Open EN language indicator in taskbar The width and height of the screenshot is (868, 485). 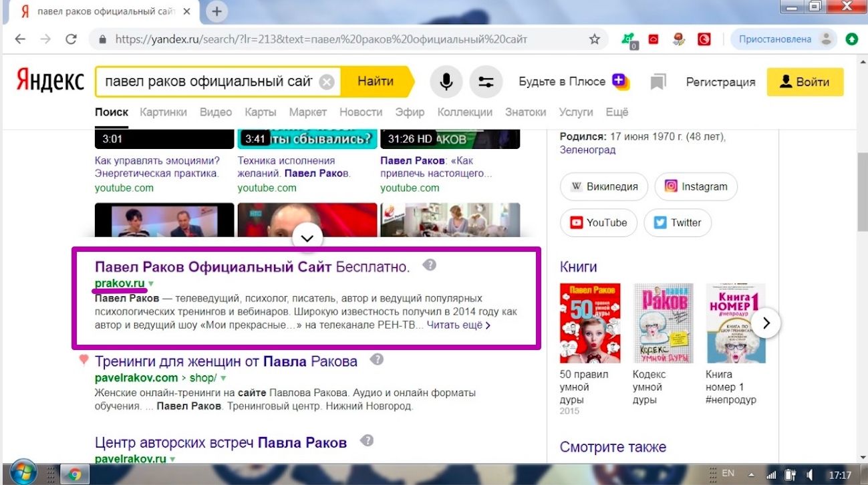(x=728, y=474)
